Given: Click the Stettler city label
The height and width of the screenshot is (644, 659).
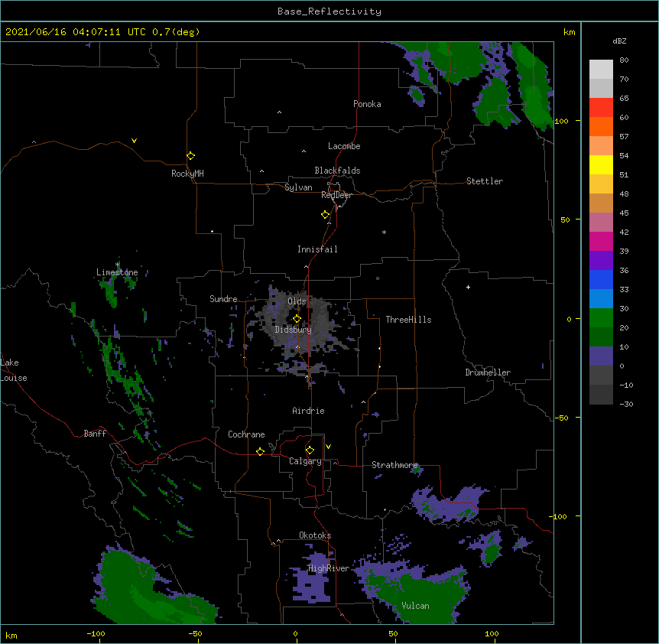Looking at the screenshot, I should pyautogui.click(x=485, y=181).
